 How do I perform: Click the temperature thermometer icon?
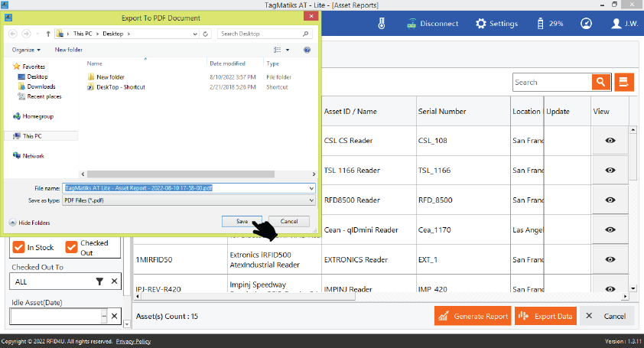pyautogui.click(x=381, y=24)
